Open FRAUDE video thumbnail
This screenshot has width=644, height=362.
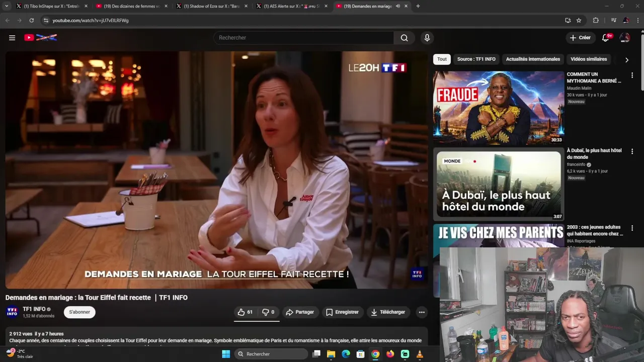tap(499, 108)
